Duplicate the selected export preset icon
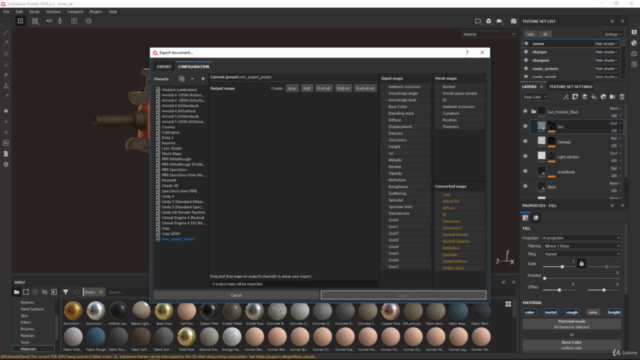Image resolution: width=640 pixels, height=360 pixels. point(182,79)
